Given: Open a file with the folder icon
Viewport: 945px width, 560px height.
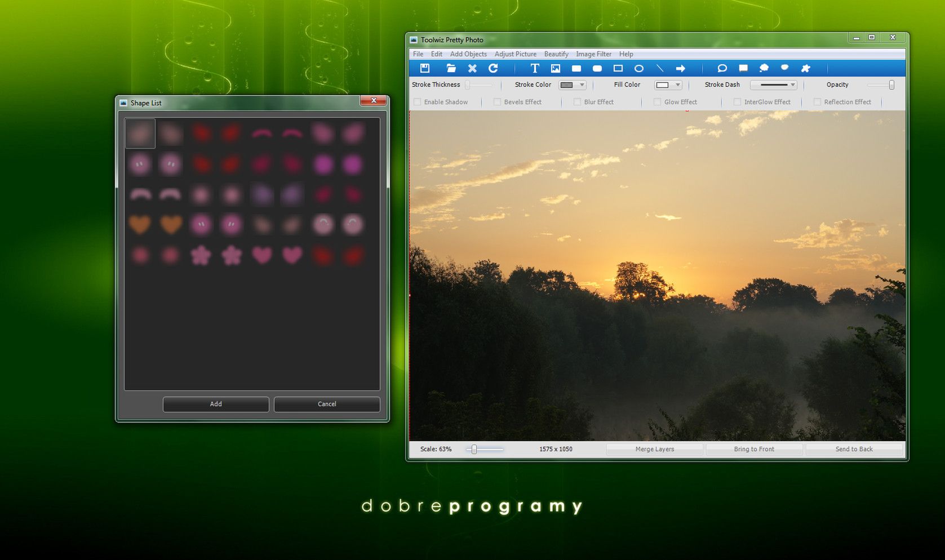Looking at the screenshot, I should [451, 68].
